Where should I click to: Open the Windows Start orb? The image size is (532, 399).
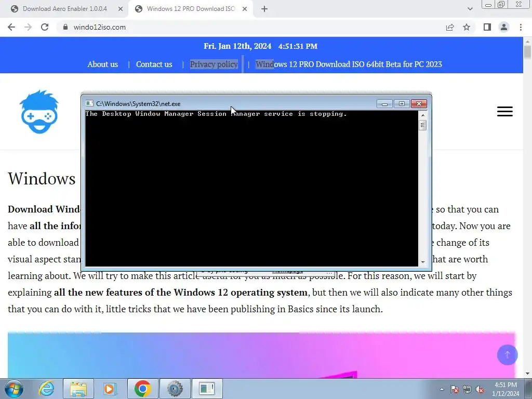point(14,389)
